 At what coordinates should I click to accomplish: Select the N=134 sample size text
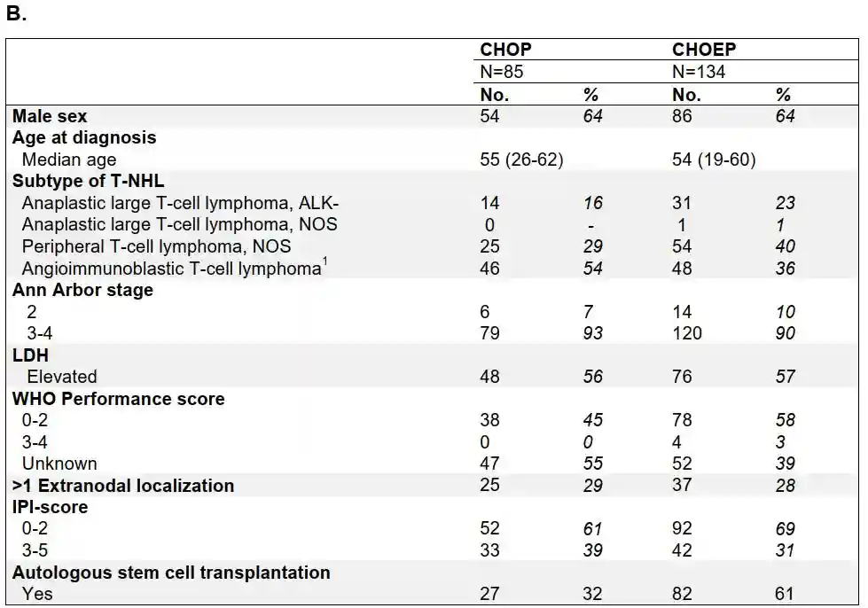[699, 73]
